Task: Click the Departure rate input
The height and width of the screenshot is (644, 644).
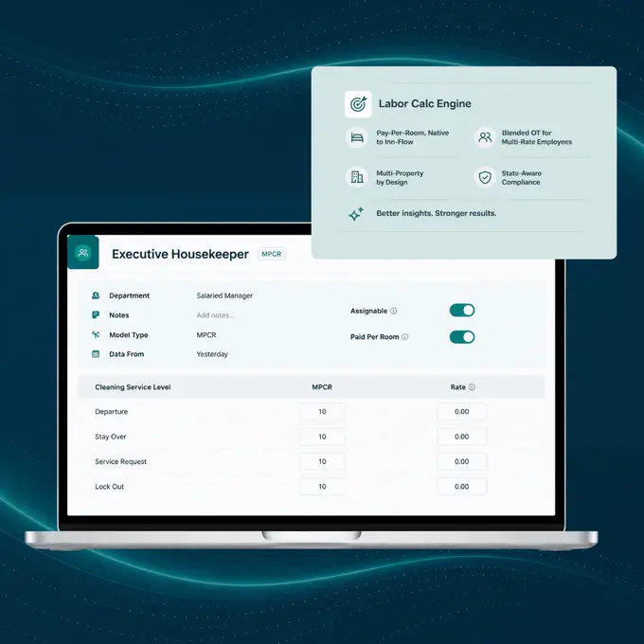Action: [x=462, y=412]
